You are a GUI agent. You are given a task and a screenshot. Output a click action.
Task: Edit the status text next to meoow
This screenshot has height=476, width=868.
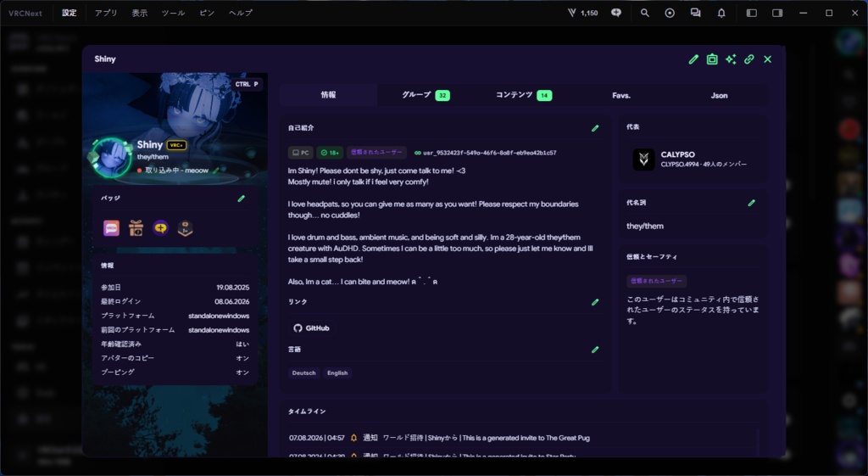216,171
